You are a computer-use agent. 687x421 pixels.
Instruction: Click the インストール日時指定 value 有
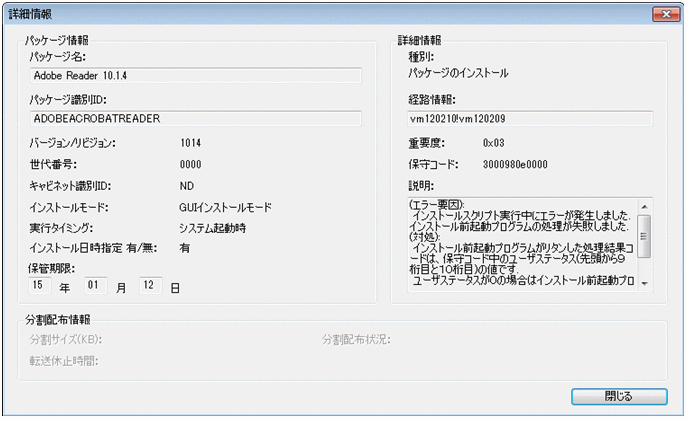[x=184, y=248]
